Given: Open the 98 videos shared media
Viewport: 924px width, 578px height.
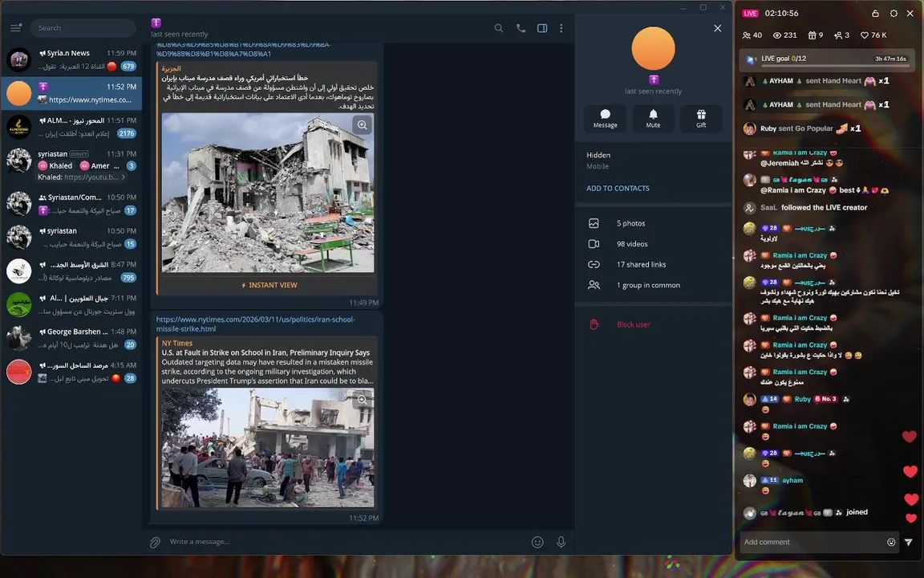Looking at the screenshot, I should (653, 244).
